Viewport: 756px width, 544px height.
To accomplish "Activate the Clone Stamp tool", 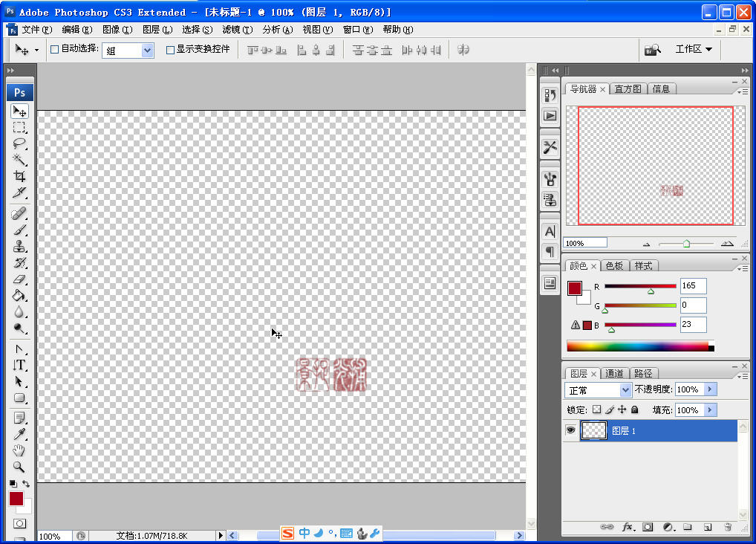I will [x=19, y=245].
